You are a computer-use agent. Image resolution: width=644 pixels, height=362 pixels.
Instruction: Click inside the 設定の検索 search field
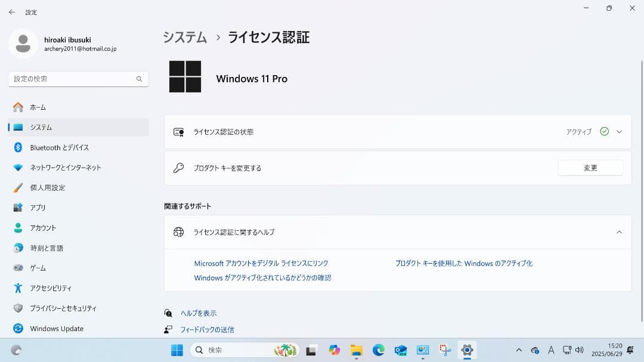click(72, 78)
